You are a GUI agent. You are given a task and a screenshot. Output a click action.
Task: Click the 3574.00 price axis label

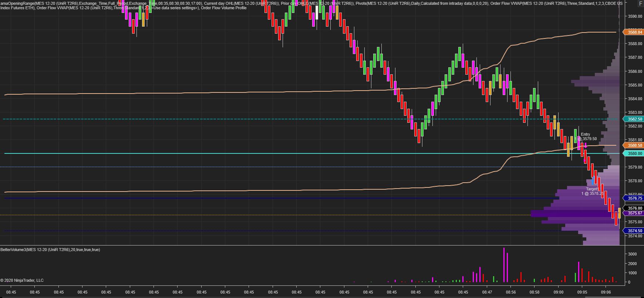coord(635,236)
